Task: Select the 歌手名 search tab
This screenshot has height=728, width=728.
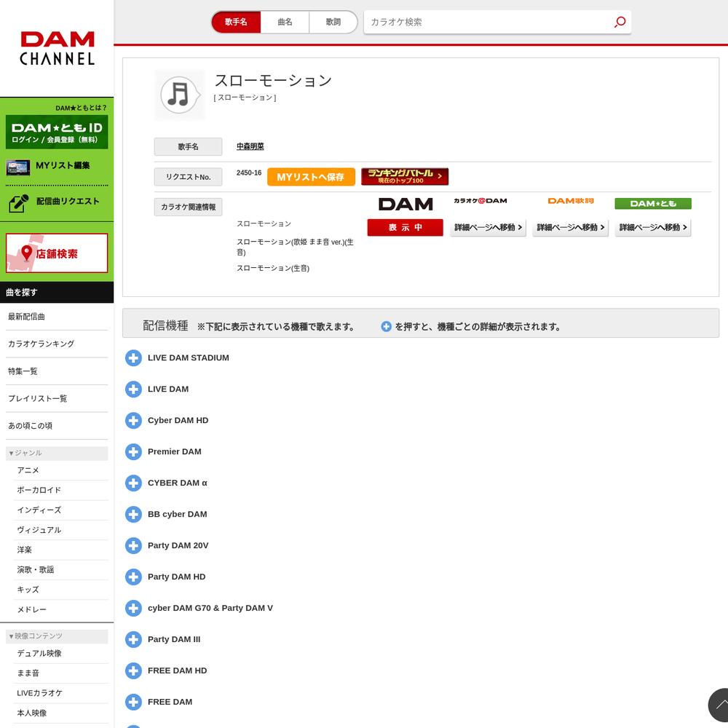Action: (x=236, y=22)
